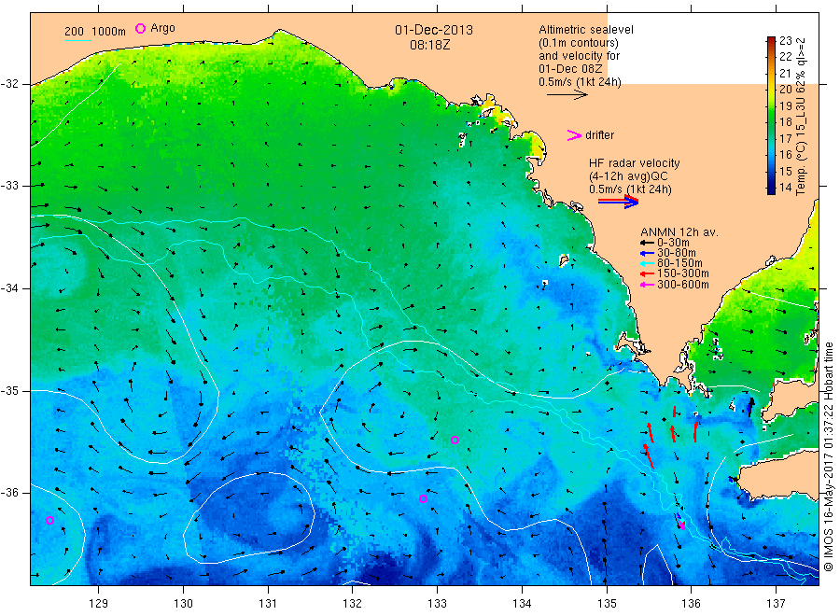This screenshot has width=840, height=616.
Task: Click the Argo float marker at the map's western edge
Action: (x=49, y=520)
